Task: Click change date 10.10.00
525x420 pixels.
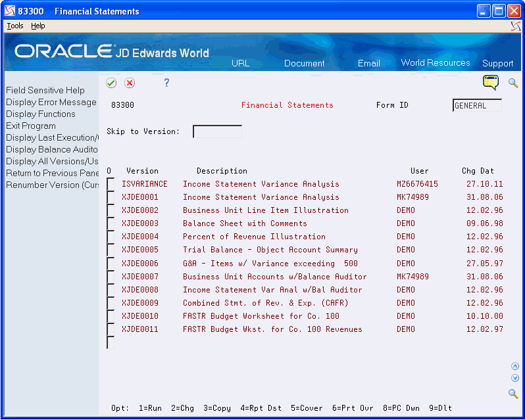Action: [x=484, y=316]
